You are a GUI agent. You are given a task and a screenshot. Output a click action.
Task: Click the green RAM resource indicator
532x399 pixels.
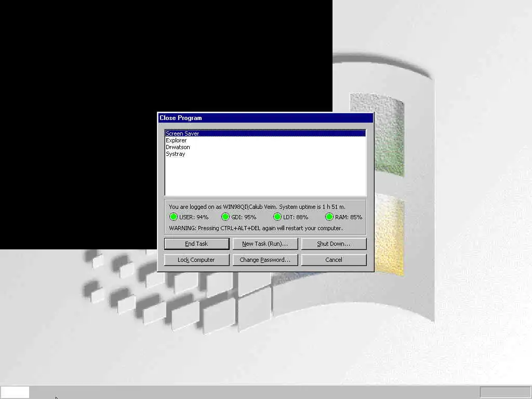point(329,217)
